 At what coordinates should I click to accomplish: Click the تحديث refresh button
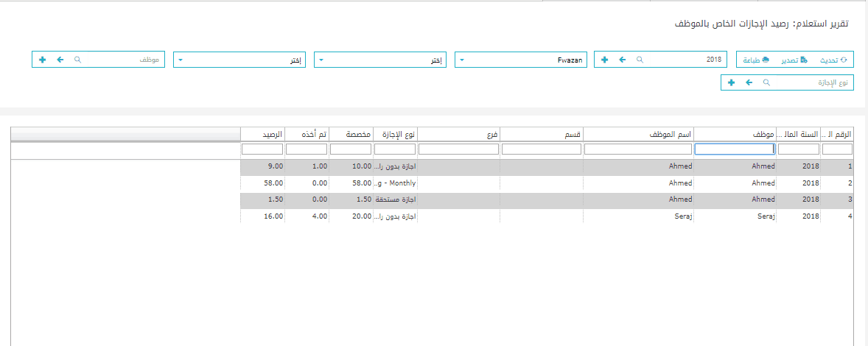click(833, 60)
